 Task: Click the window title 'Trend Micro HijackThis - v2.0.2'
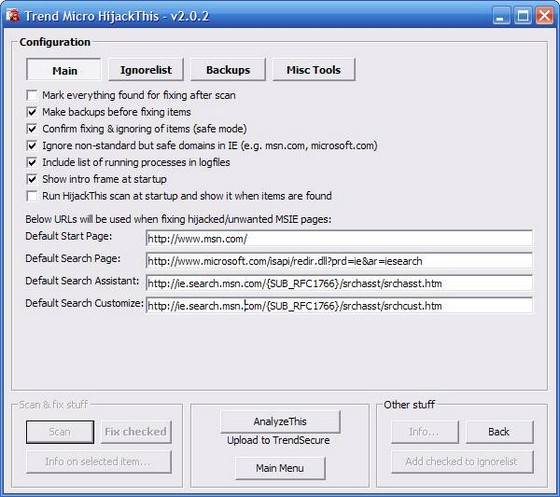(x=116, y=16)
